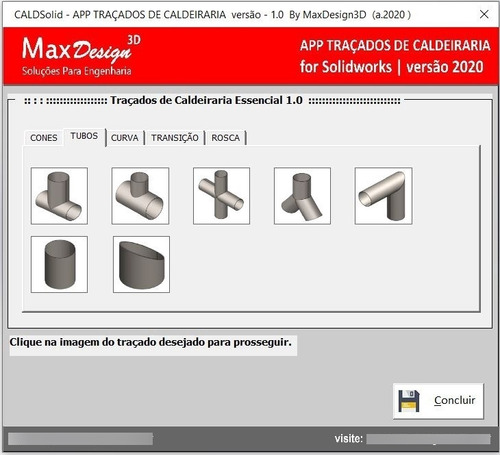
Task: Switch to the TRANSIÇÃO tab
Action: pos(175,138)
